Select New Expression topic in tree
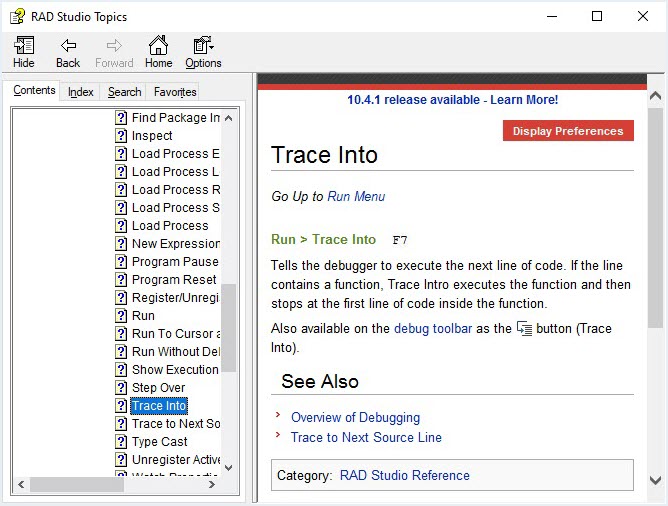The width and height of the screenshot is (668, 506). (176, 244)
